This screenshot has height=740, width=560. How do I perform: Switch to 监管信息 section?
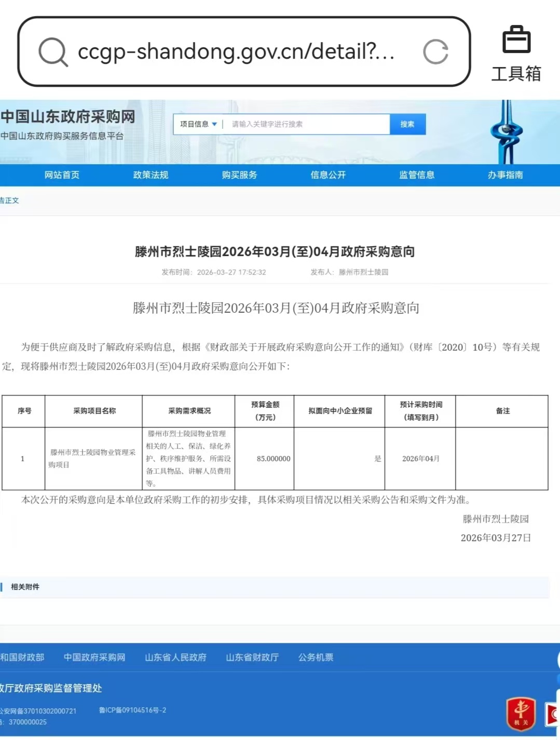pos(417,175)
